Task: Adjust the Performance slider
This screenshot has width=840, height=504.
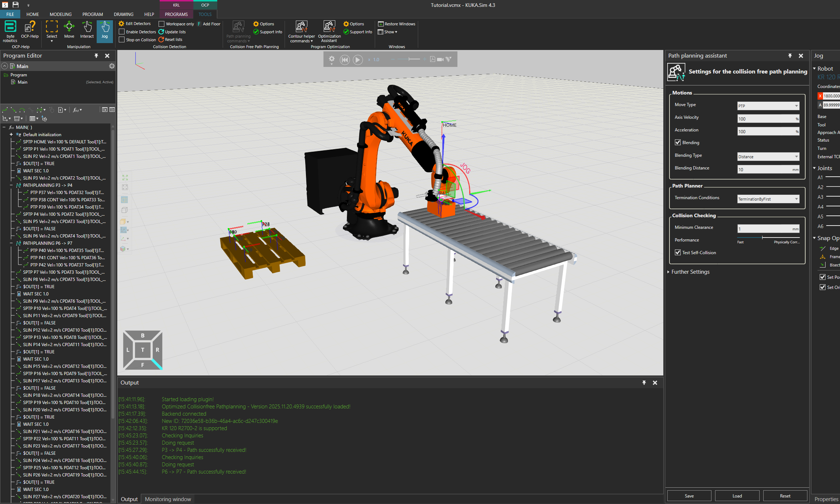Action: [763, 238]
